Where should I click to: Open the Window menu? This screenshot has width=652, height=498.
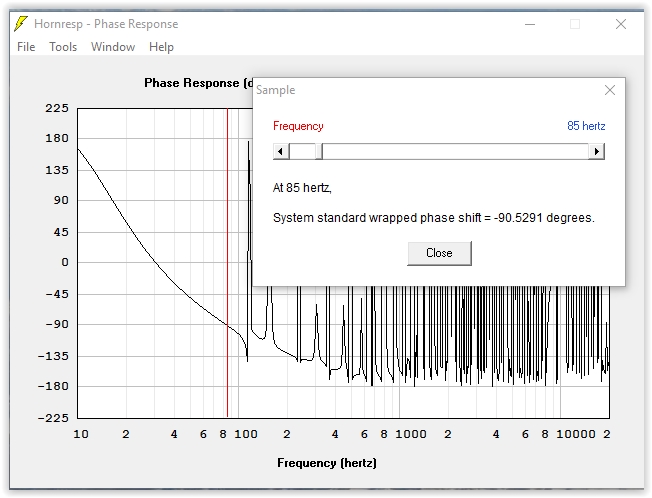pyautogui.click(x=113, y=47)
